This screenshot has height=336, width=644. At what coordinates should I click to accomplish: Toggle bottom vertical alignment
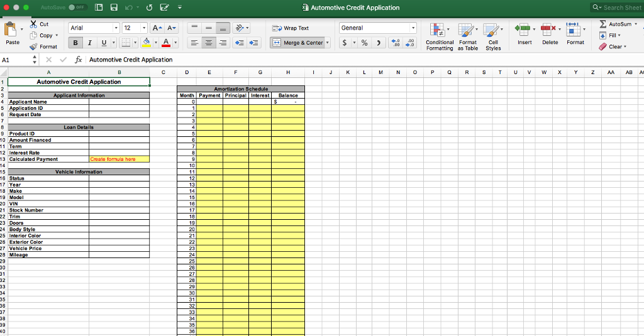pos(223,28)
